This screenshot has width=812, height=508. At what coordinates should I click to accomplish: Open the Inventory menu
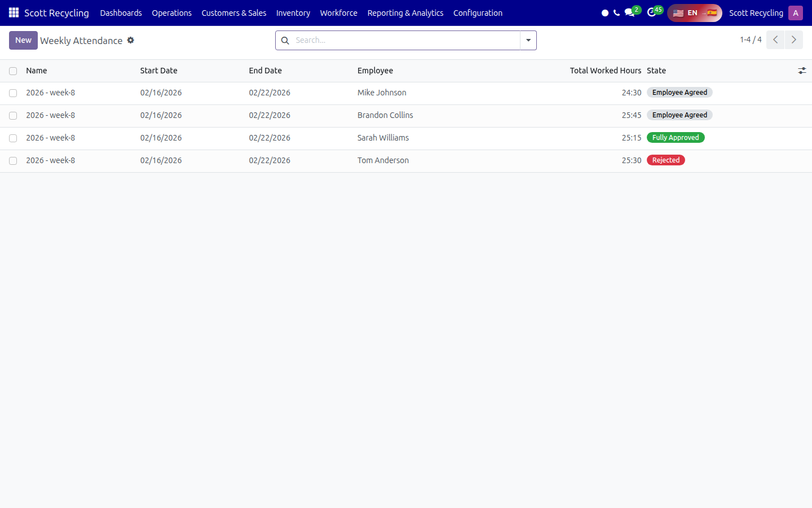point(293,13)
